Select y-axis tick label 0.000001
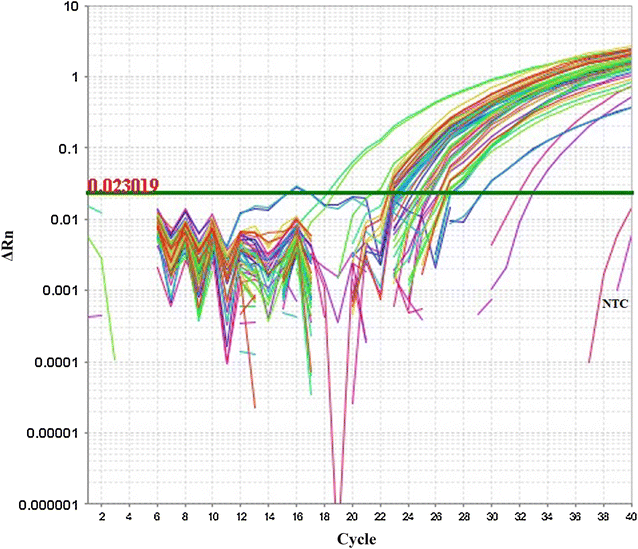This screenshot has width=638, height=549. [48, 504]
